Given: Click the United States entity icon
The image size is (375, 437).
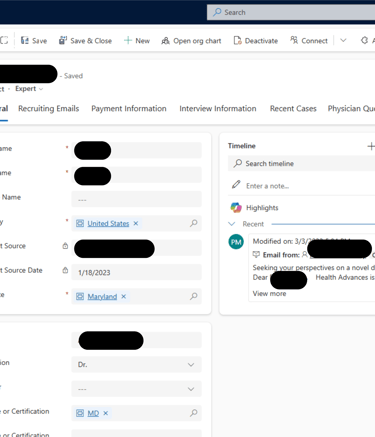Looking at the screenshot, I should (80, 223).
